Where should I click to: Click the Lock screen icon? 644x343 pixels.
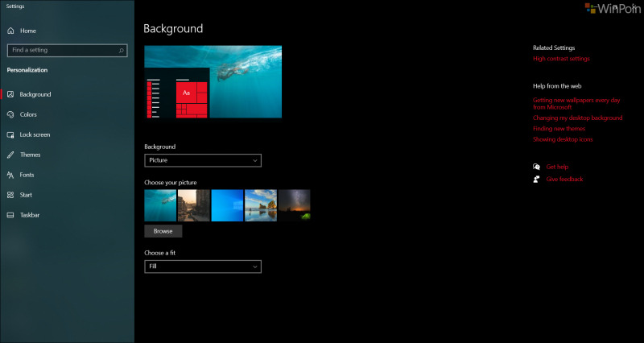coord(10,134)
